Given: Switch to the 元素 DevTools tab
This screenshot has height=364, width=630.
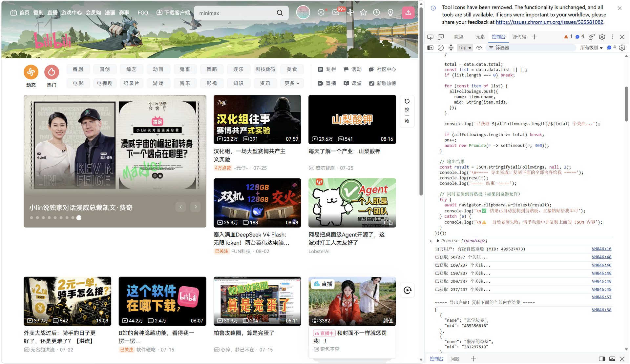Looking at the screenshot, I should tap(480, 37).
